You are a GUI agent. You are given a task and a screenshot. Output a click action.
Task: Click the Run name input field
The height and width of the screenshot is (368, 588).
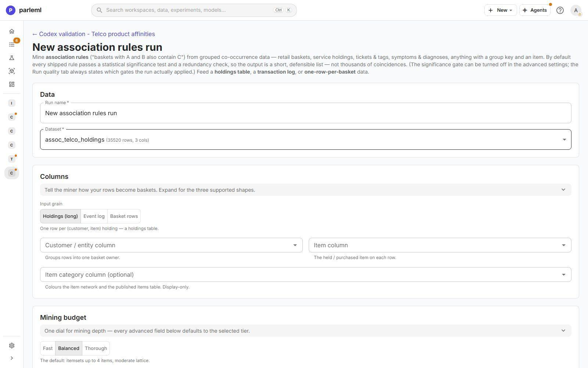coord(306,113)
